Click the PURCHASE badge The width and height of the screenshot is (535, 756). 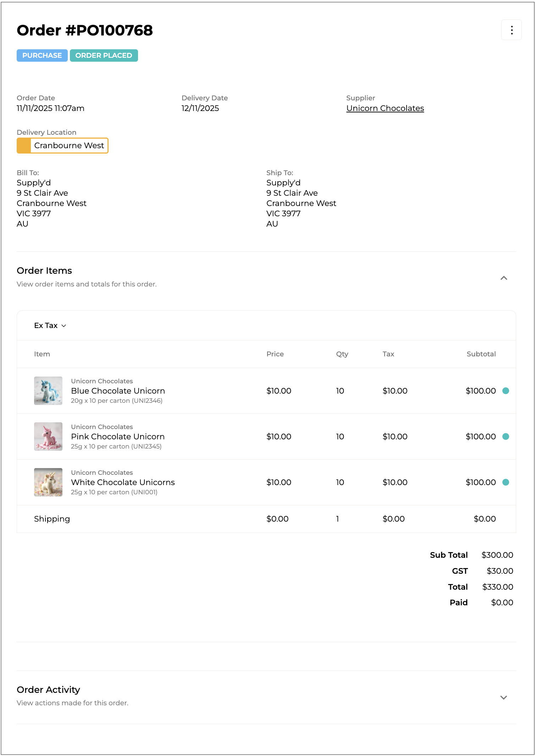coord(42,56)
